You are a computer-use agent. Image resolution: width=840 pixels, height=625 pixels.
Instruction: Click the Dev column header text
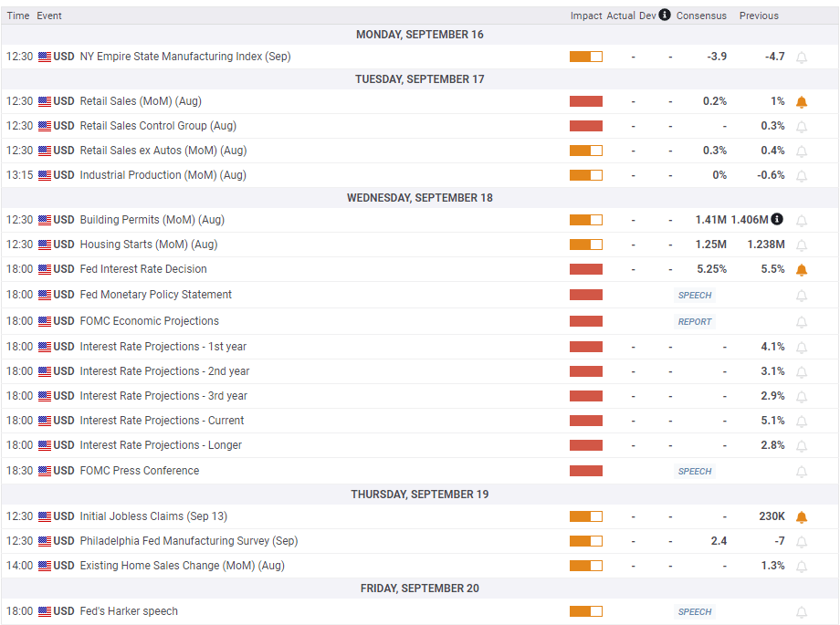click(647, 16)
